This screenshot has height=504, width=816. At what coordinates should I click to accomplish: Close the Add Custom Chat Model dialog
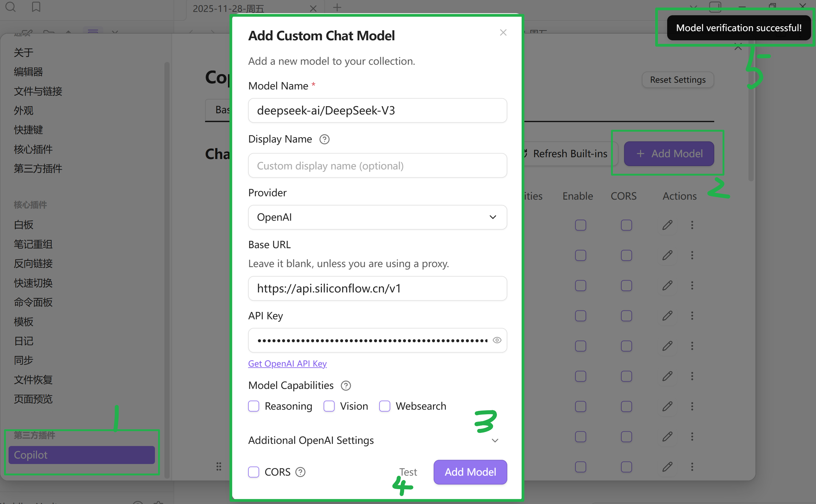[x=503, y=33]
